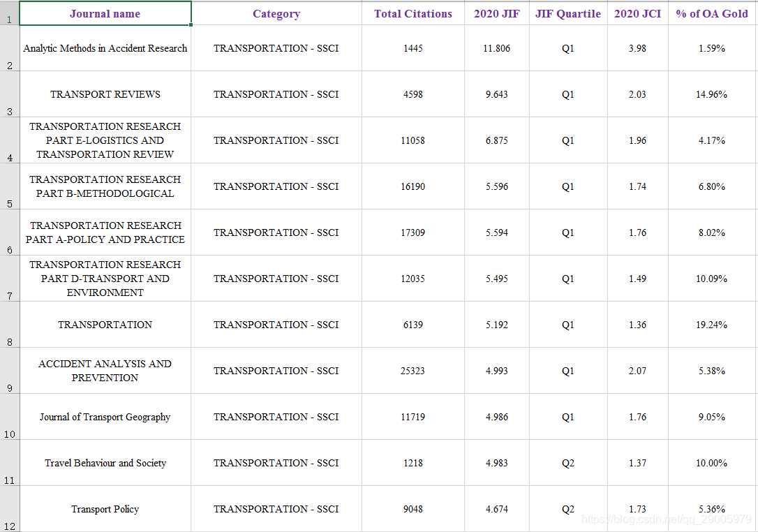
Task: Select total citations value 4598
Action: coord(413,94)
